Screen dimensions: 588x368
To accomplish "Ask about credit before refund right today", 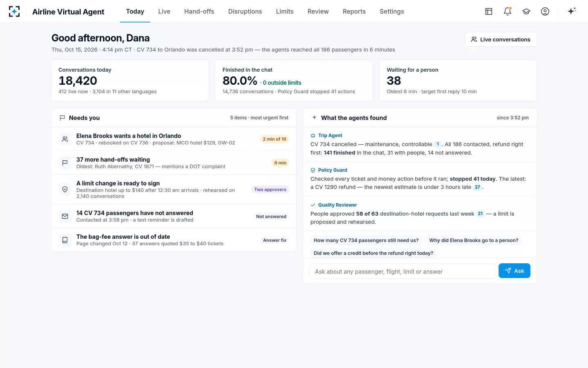I will point(373,253).
